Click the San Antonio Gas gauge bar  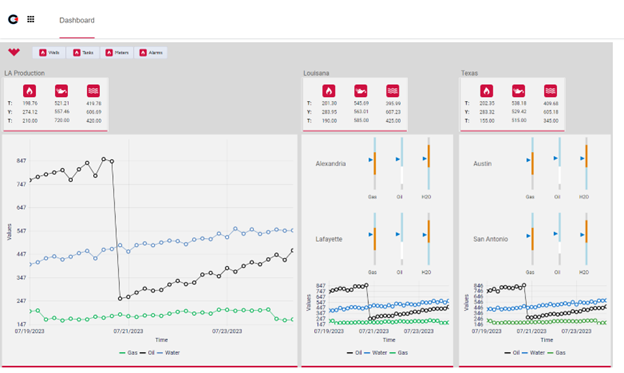(532, 239)
